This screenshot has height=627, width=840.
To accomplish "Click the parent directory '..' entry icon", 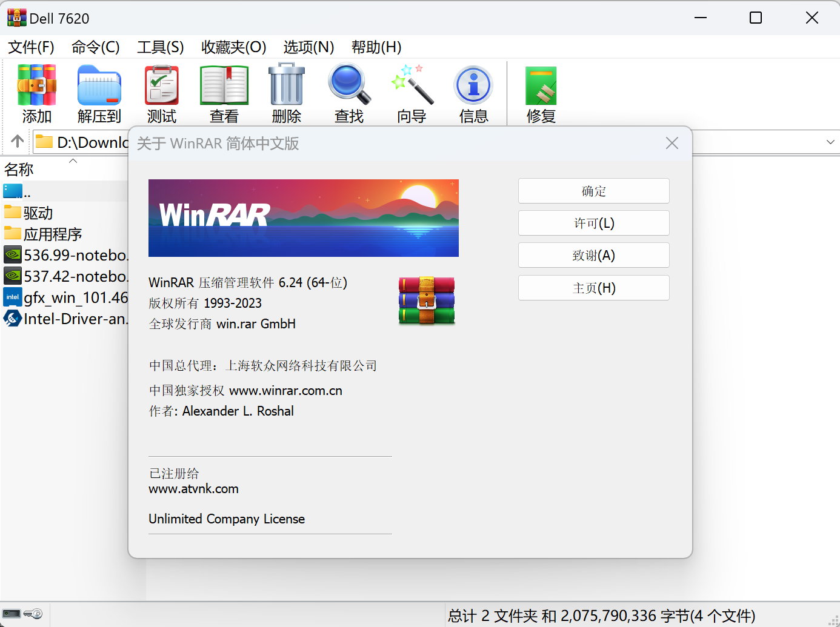I will click(13, 191).
